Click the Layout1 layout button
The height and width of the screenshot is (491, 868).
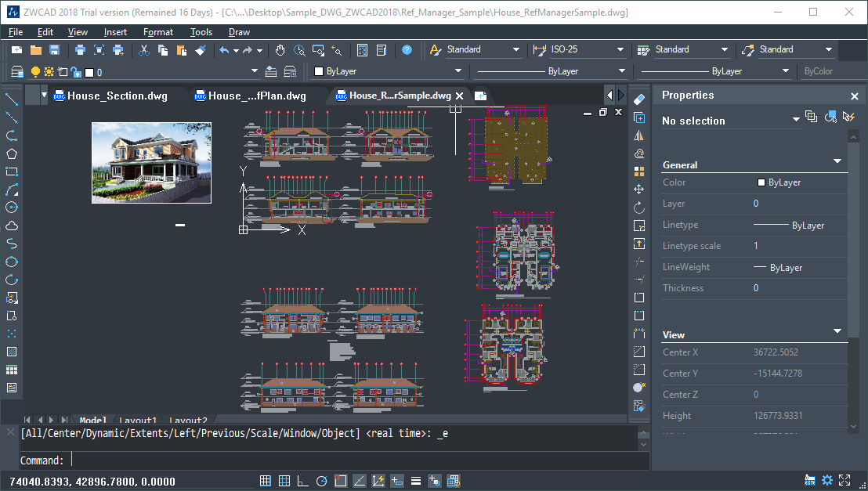[138, 421]
